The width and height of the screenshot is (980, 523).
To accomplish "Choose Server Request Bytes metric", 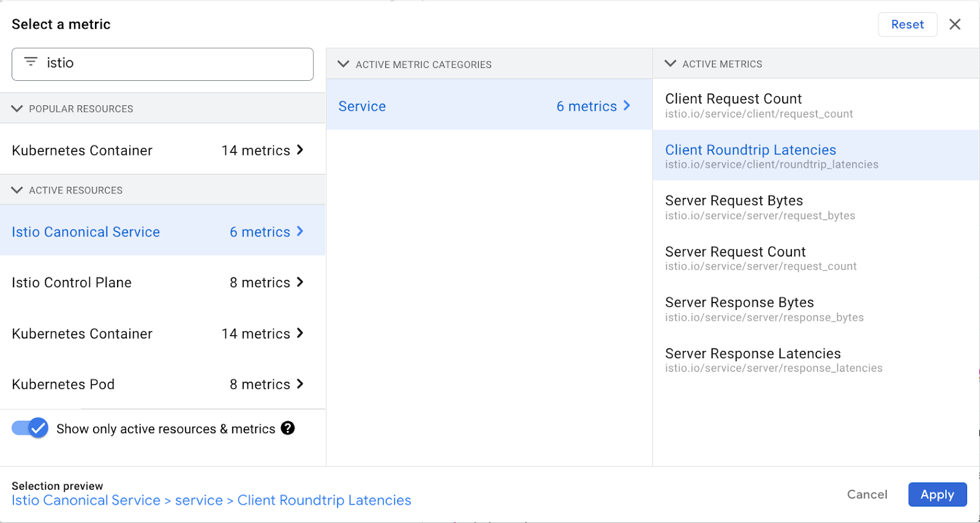I will (x=816, y=207).
